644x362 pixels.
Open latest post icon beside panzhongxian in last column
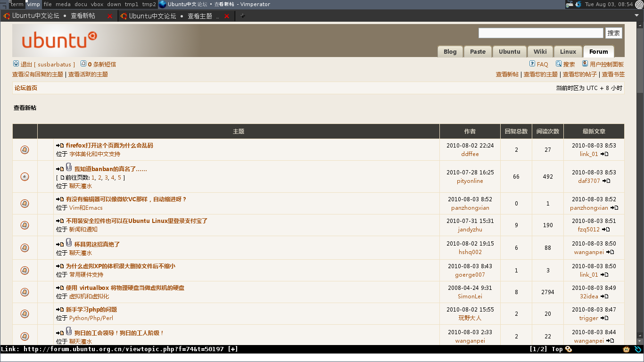pos(614,208)
